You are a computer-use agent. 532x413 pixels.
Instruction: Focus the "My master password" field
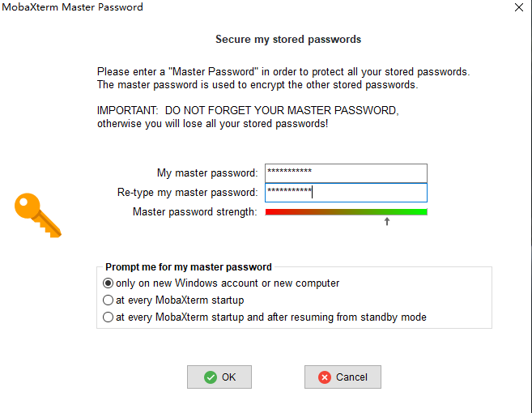click(346, 172)
